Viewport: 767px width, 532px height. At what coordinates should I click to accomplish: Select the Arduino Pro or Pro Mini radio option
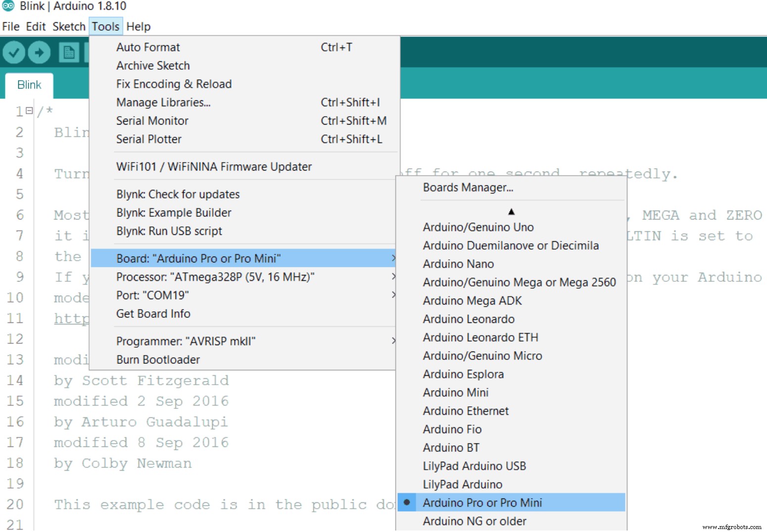tap(482, 502)
